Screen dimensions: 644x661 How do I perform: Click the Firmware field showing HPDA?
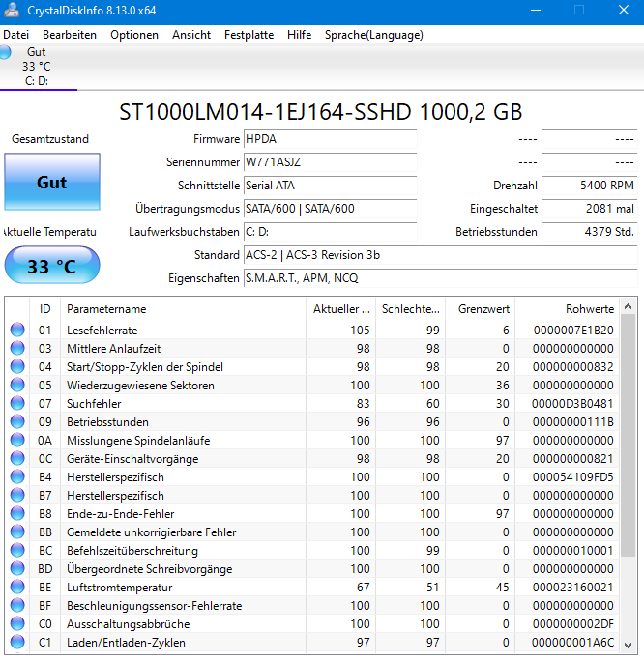point(331,139)
